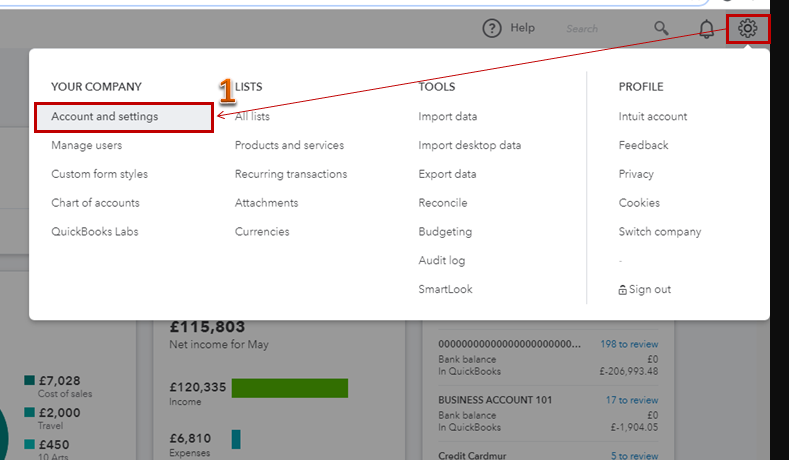The height and width of the screenshot is (460, 789).
Task: Open the 5 to review link
Action: tap(634, 455)
